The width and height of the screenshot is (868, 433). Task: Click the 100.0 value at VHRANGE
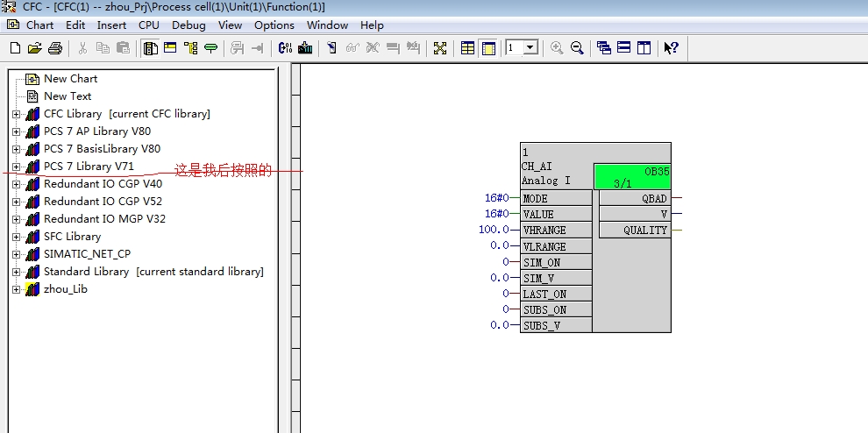pos(494,230)
